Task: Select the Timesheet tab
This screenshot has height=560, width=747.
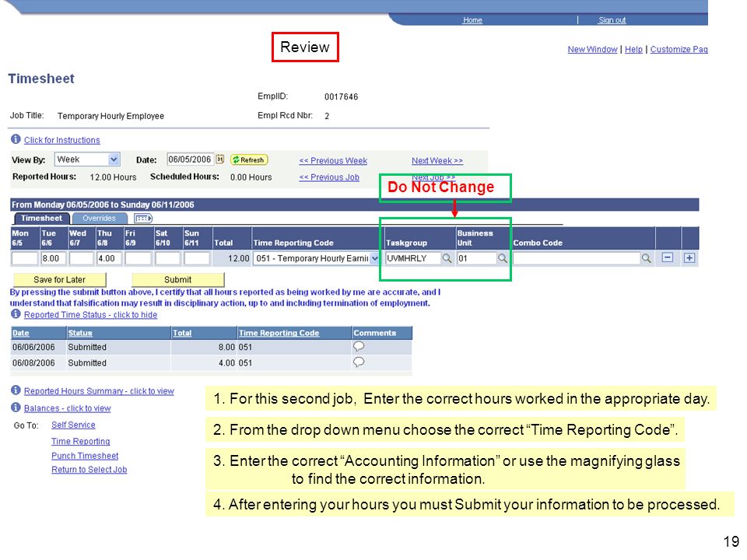Action: tap(41, 218)
